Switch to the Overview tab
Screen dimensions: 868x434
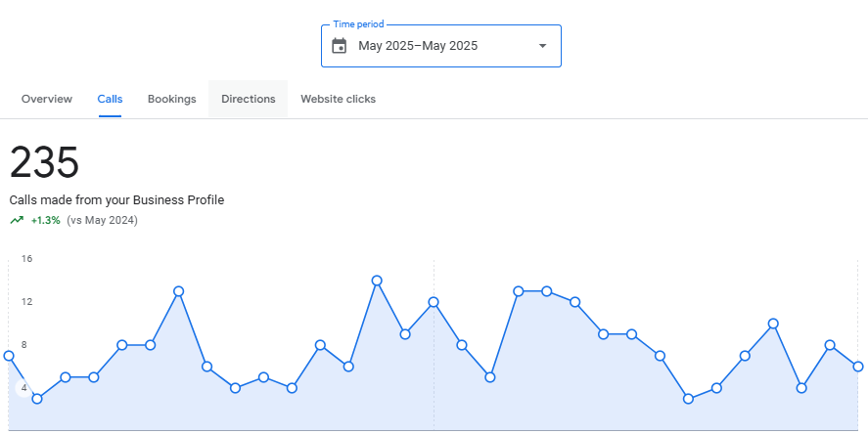click(x=47, y=99)
